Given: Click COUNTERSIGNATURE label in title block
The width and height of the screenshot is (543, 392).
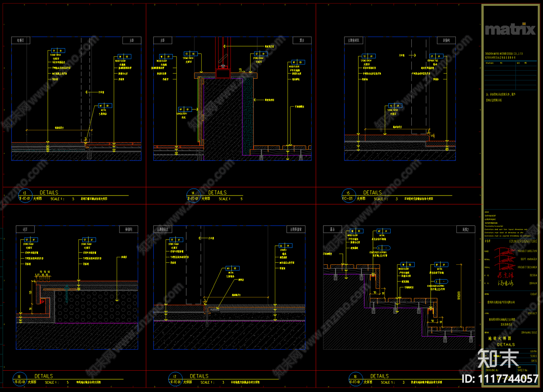Looking at the screenshot, I should point(523,241).
